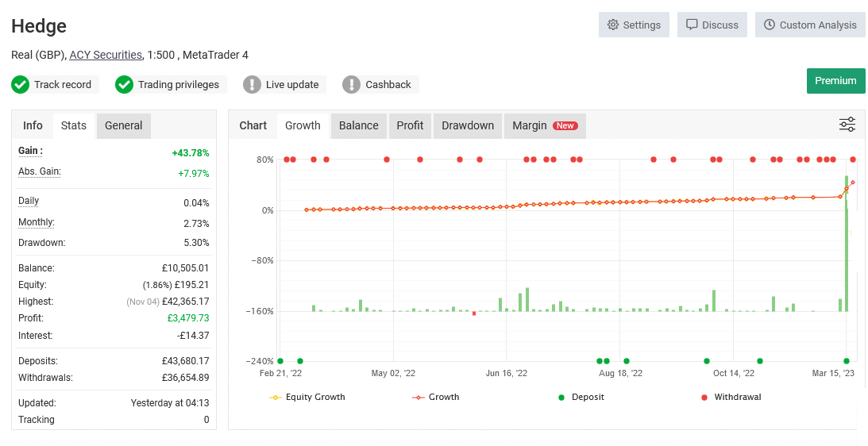The height and width of the screenshot is (446, 868).
Task: Open chart filter settings sliders icon
Action: pyautogui.click(x=847, y=125)
